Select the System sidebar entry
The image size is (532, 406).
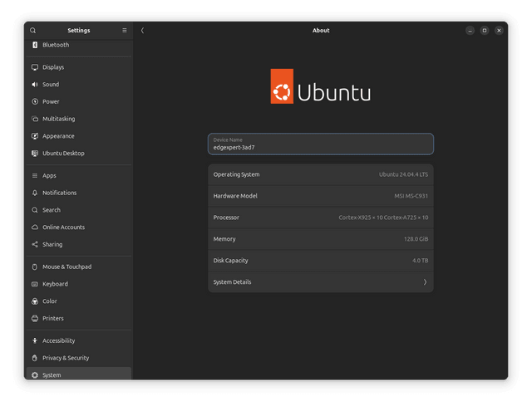[x=79, y=374]
